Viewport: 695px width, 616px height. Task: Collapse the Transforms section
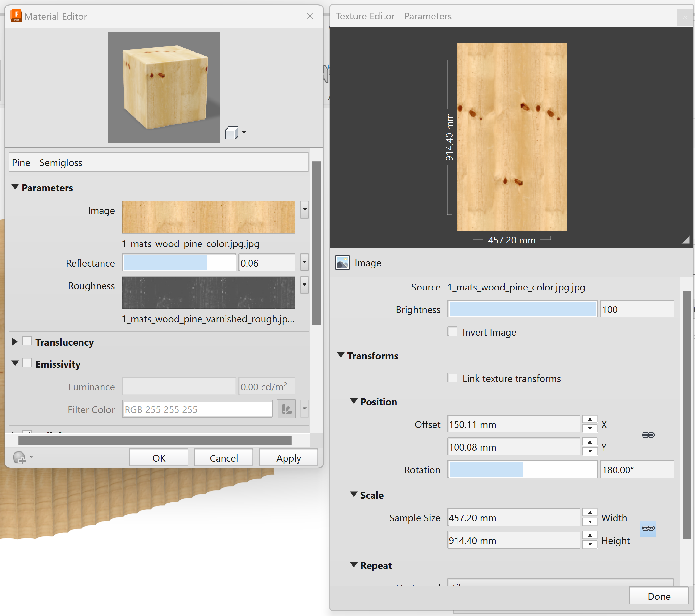(341, 355)
